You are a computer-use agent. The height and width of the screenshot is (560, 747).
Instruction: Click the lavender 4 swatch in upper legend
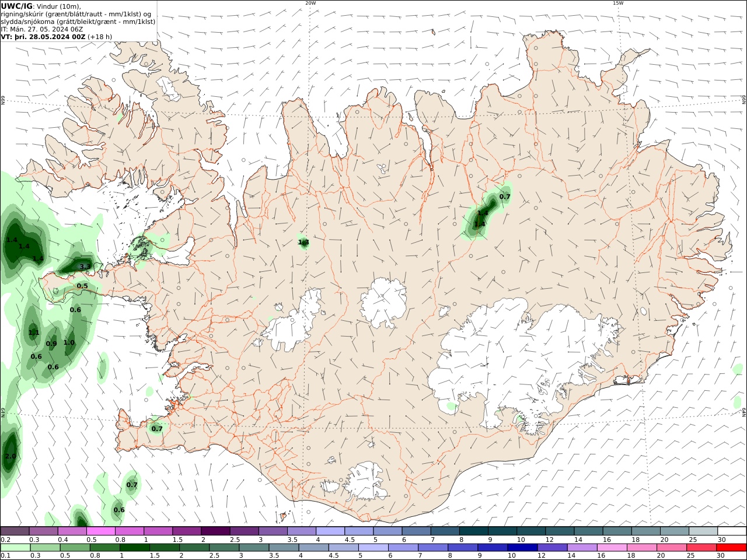click(330, 531)
